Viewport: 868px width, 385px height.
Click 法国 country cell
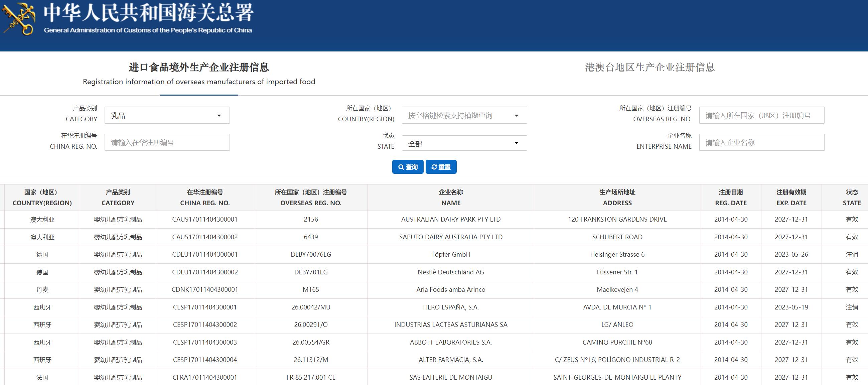coord(42,377)
